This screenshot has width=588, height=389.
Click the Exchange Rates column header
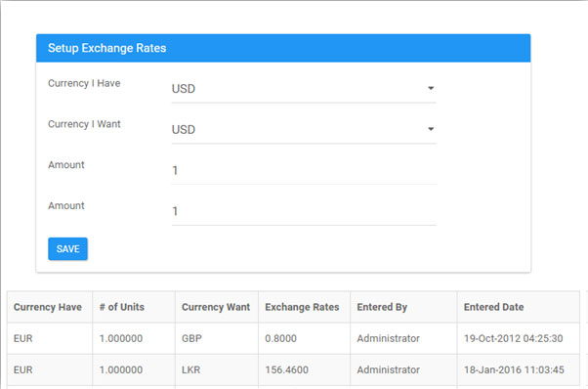tap(304, 307)
